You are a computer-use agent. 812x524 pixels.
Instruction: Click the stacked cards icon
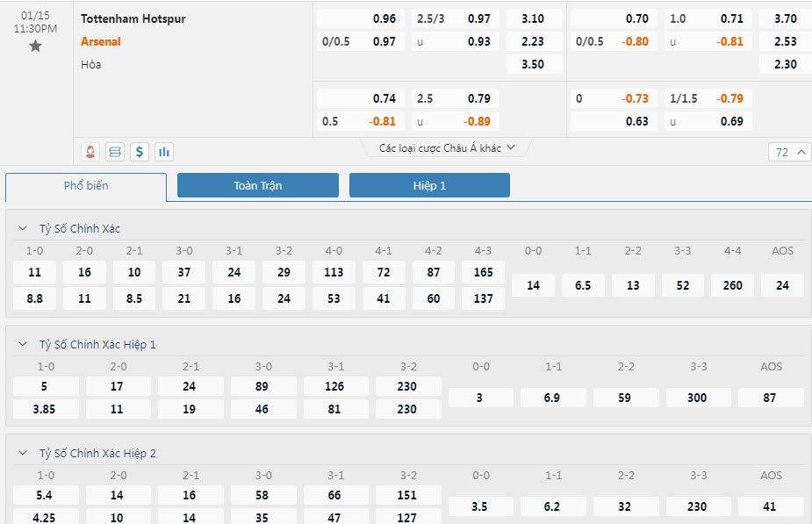pyautogui.click(x=115, y=152)
